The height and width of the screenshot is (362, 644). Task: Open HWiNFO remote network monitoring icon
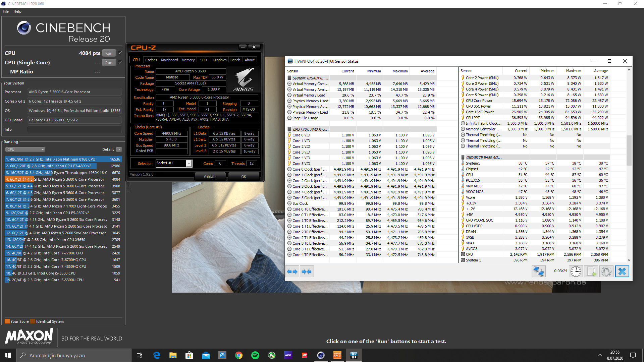point(538,271)
